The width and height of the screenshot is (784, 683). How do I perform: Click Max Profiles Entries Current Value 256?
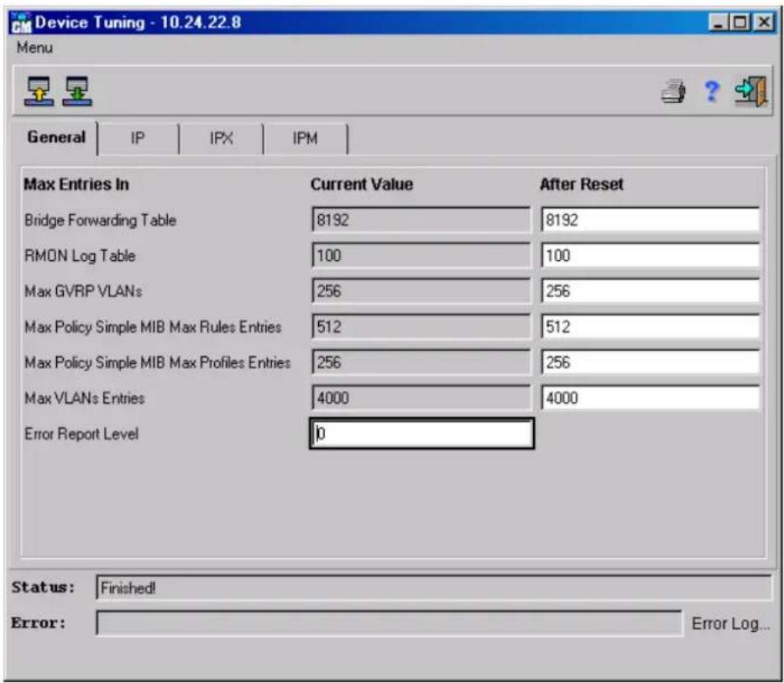pos(421,362)
